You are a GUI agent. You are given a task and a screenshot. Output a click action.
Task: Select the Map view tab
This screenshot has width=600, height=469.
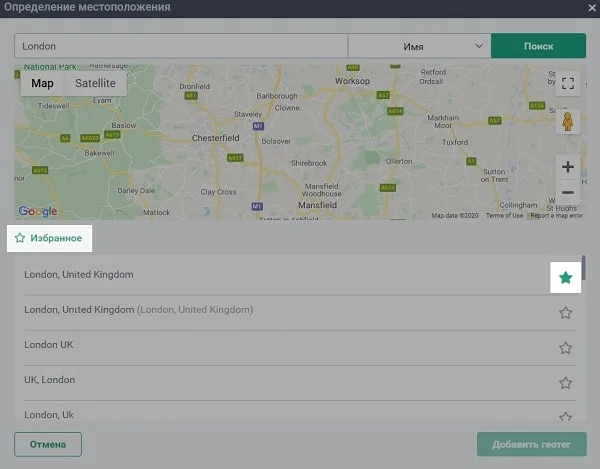42,83
